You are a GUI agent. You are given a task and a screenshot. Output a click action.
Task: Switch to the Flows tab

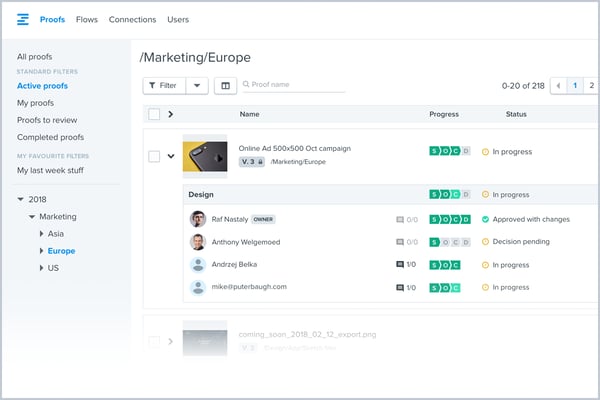(86, 20)
